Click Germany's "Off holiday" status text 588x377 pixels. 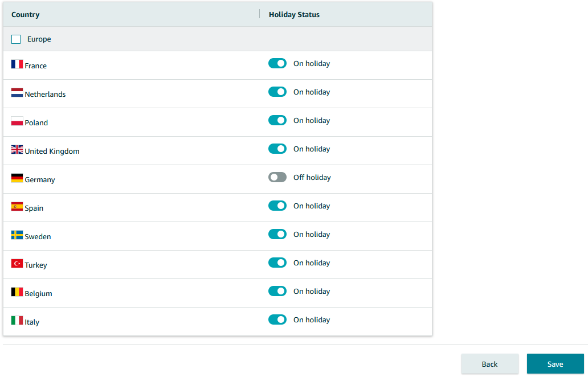pos(312,177)
